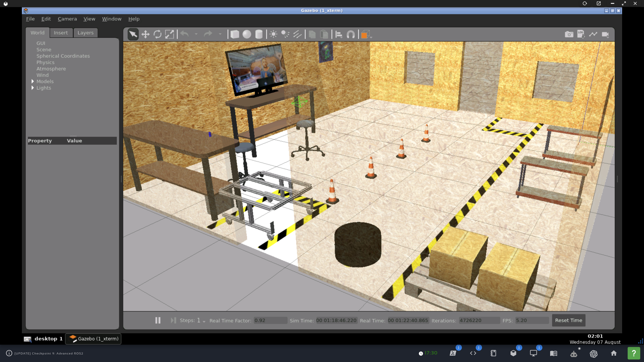Switch to the Layers tab

click(86, 32)
